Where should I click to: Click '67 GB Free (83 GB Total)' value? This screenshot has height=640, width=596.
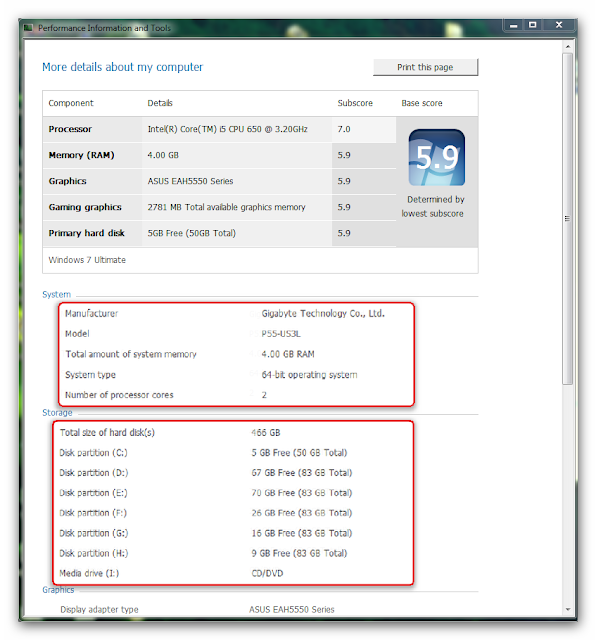coord(302,473)
